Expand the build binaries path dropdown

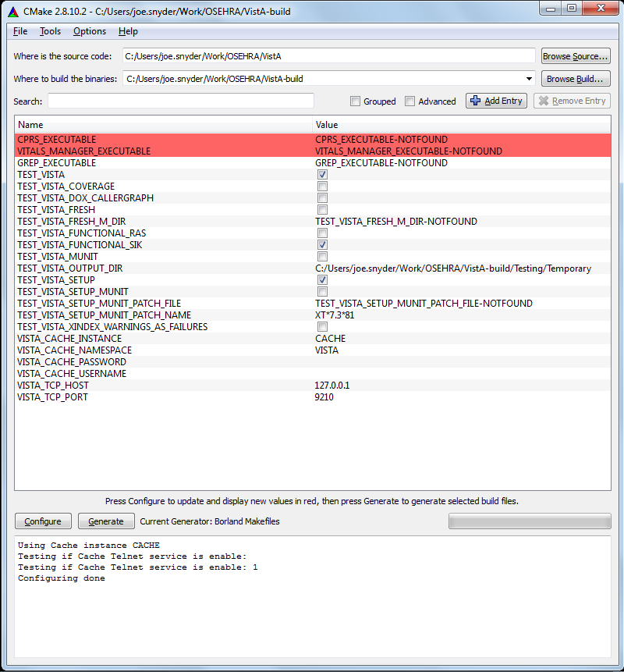[530, 79]
